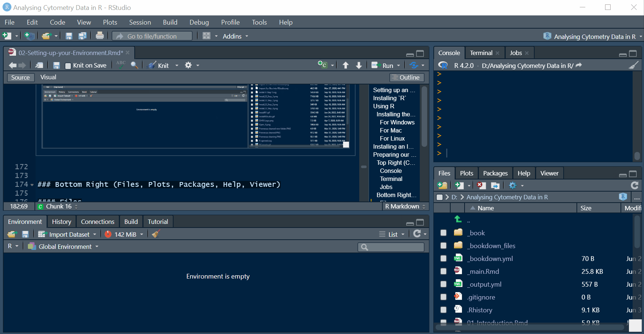Go to next section/chunk arrow
The image size is (644, 334).
click(x=359, y=65)
